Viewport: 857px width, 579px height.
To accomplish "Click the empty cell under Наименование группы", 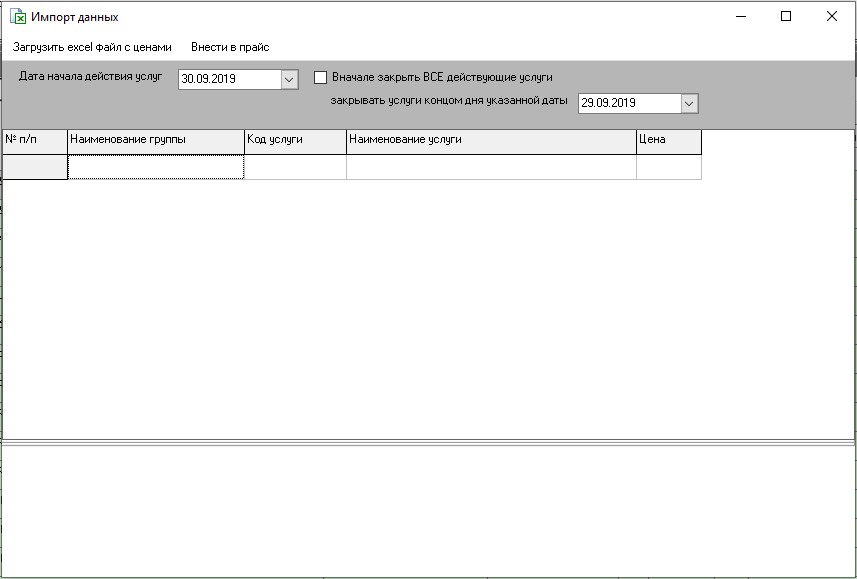I will 155,166.
